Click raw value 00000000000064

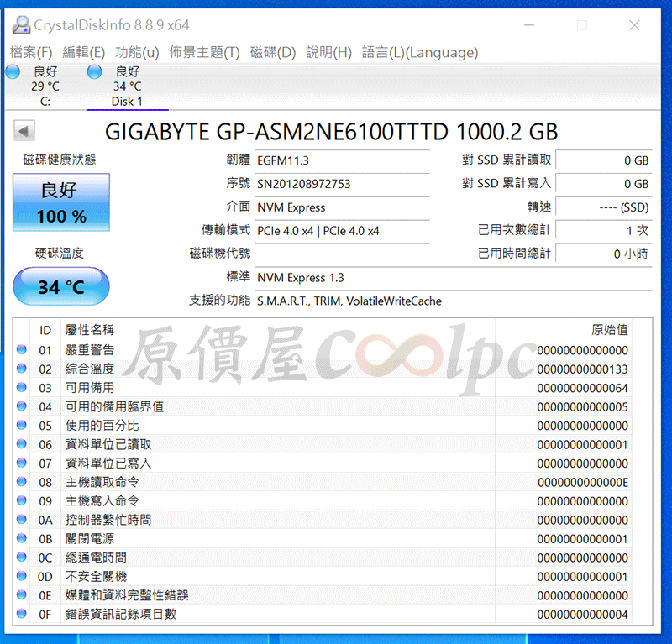[x=582, y=388]
